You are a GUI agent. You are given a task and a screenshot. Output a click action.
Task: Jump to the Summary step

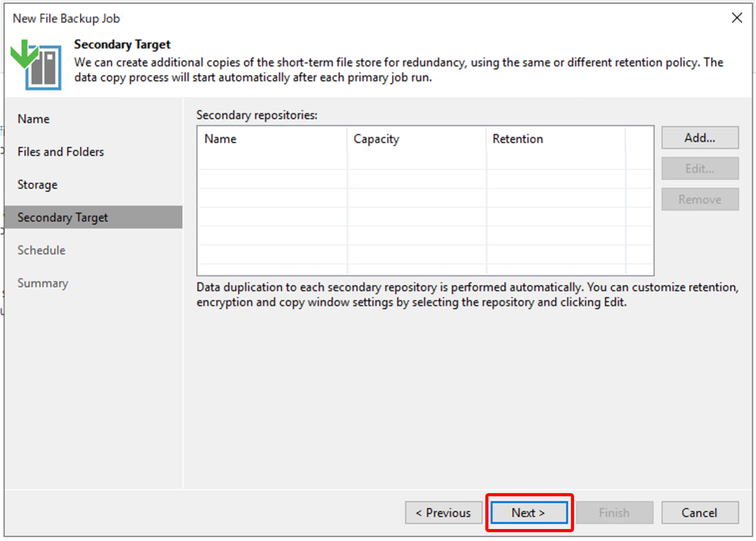93,283
